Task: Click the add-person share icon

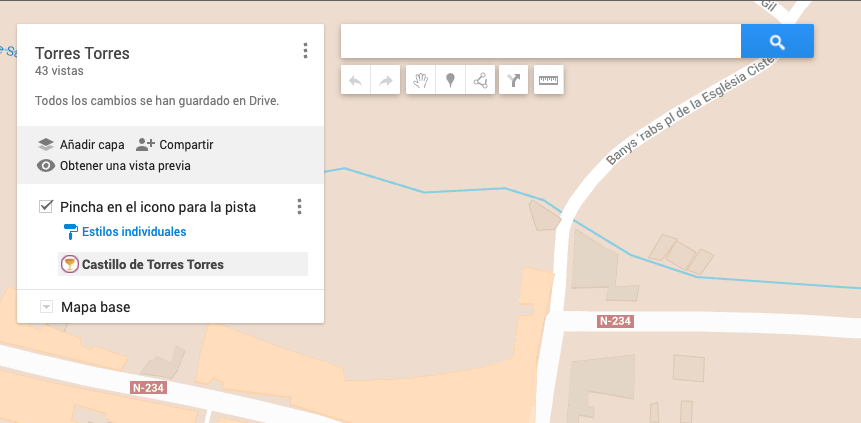Action: coord(146,144)
